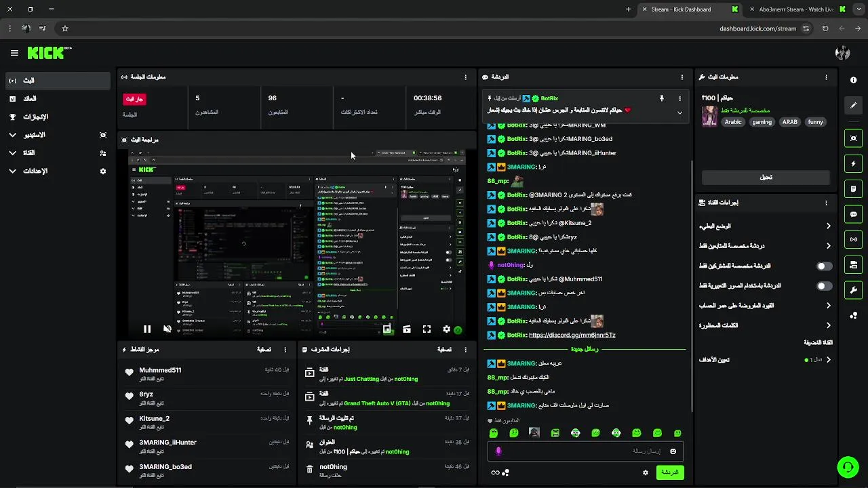Click the bubbles icon beside the infinity icon
868x488 pixels.
[x=506, y=472]
